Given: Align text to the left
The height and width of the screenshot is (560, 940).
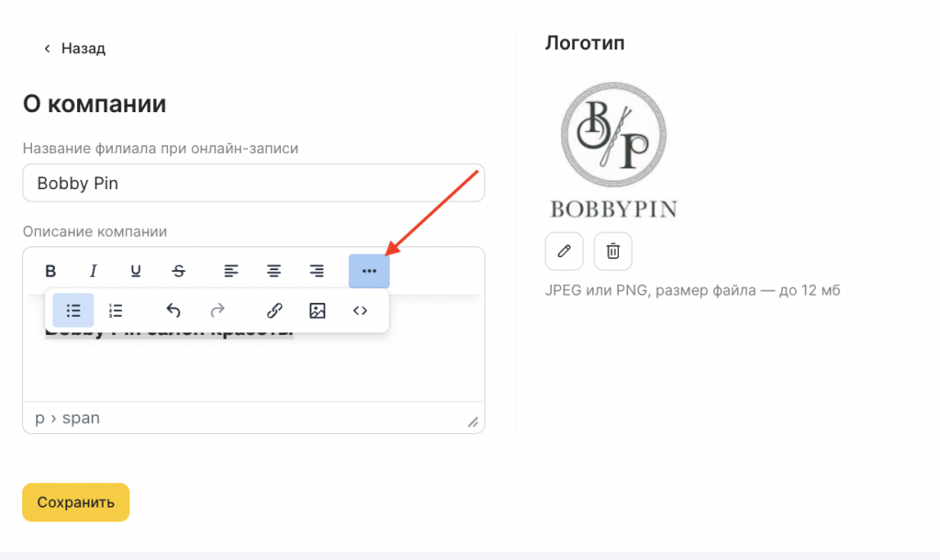Looking at the screenshot, I should (x=231, y=271).
